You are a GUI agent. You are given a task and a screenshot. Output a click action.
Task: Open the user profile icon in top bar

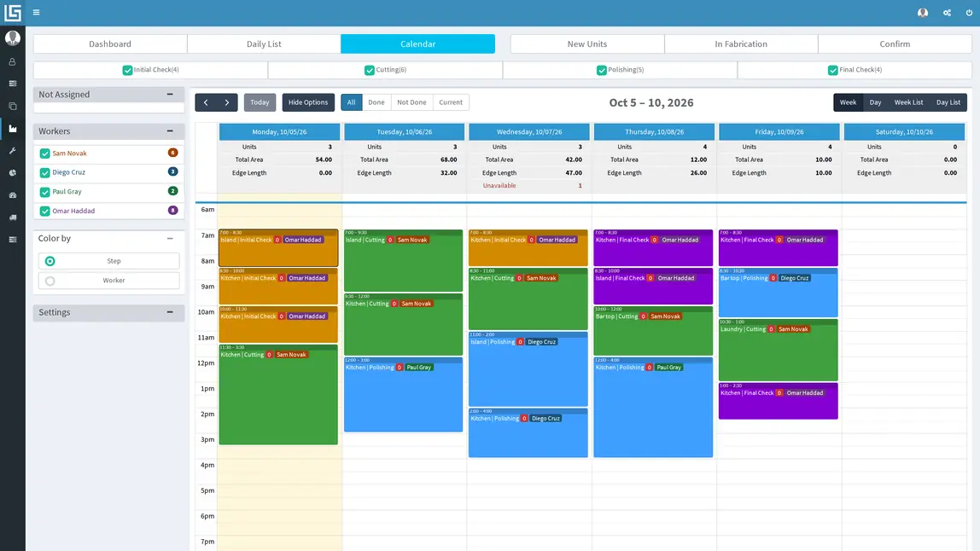point(923,13)
